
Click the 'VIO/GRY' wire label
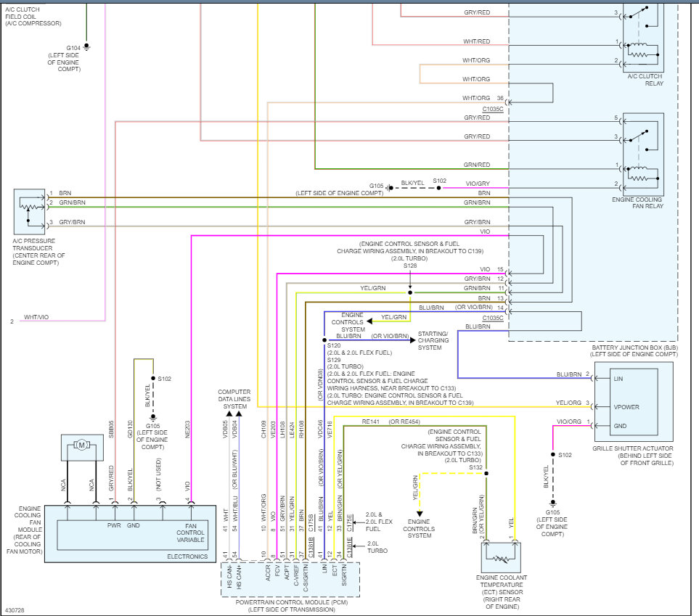click(478, 183)
